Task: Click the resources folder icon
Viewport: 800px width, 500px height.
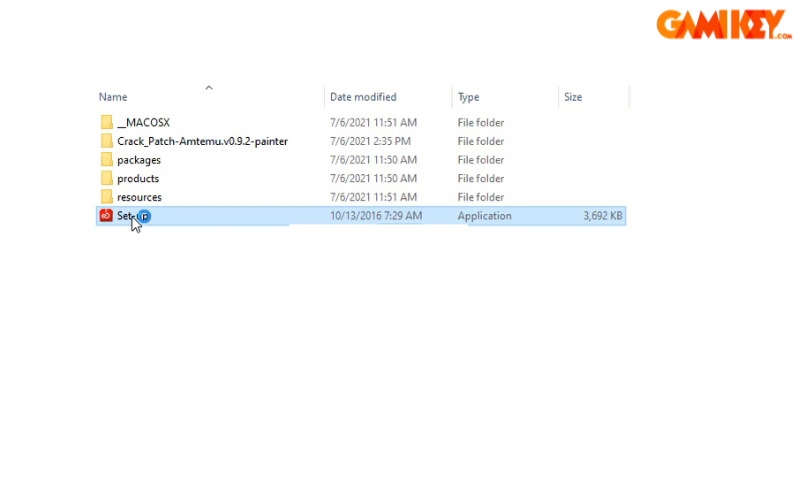Action: [x=106, y=197]
